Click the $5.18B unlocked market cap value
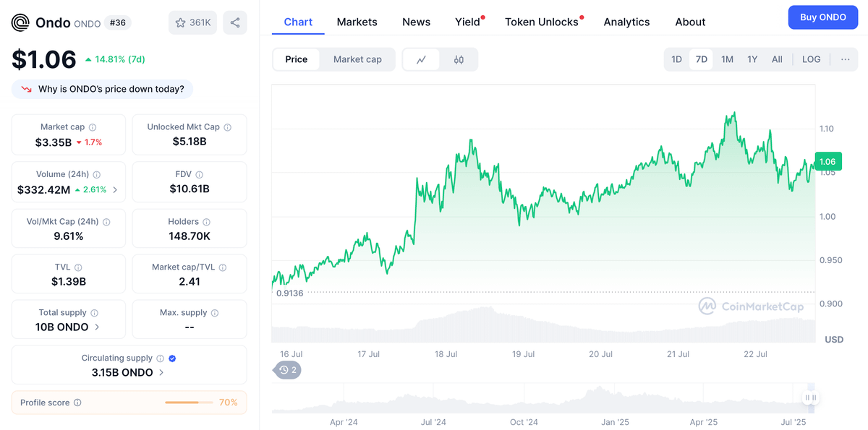 click(190, 142)
